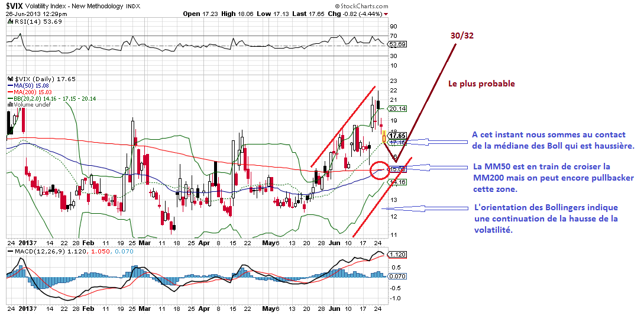Click the '2013' label on the date axis below MACD

26,309
